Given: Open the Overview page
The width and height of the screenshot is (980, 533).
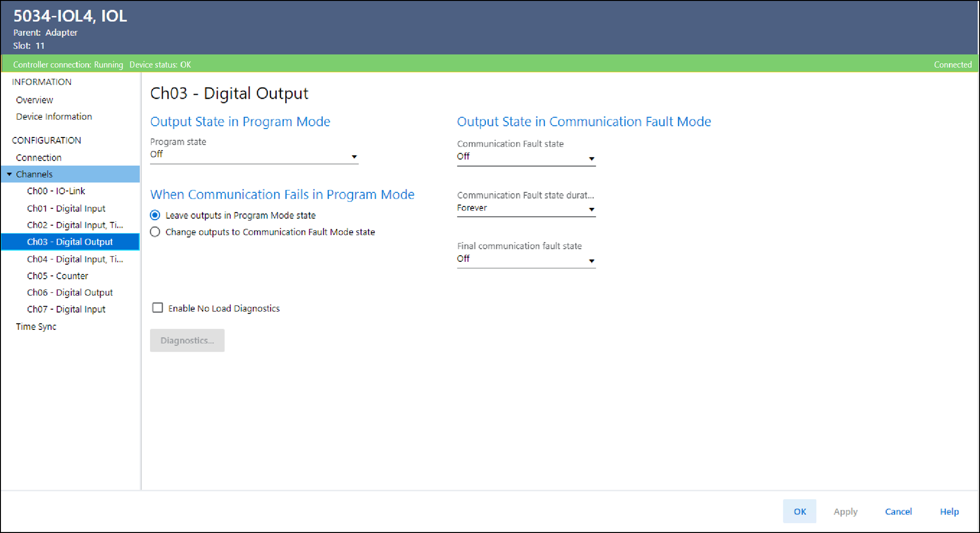Looking at the screenshot, I should coord(34,100).
